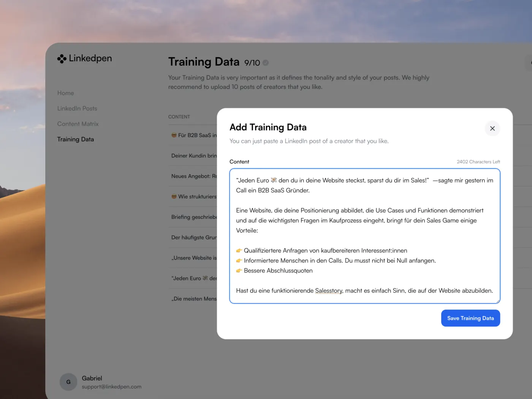Screen dimensions: 532x399
Task: Click the Gabriel user name
Action: (92, 378)
